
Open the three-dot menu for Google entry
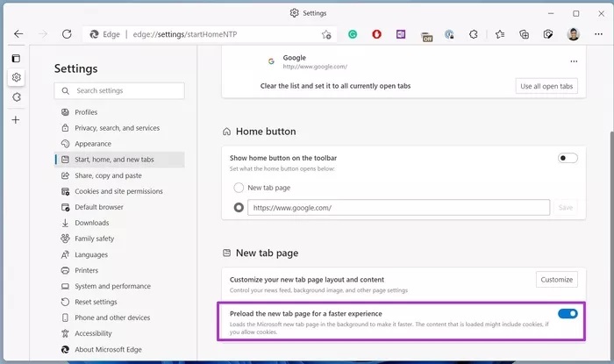tap(574, 61)
